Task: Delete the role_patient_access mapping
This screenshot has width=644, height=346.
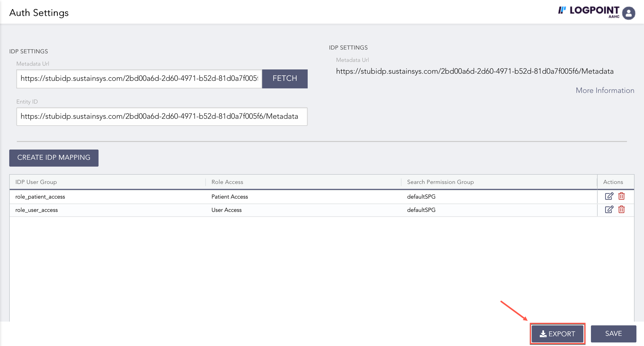Action: 621,196
